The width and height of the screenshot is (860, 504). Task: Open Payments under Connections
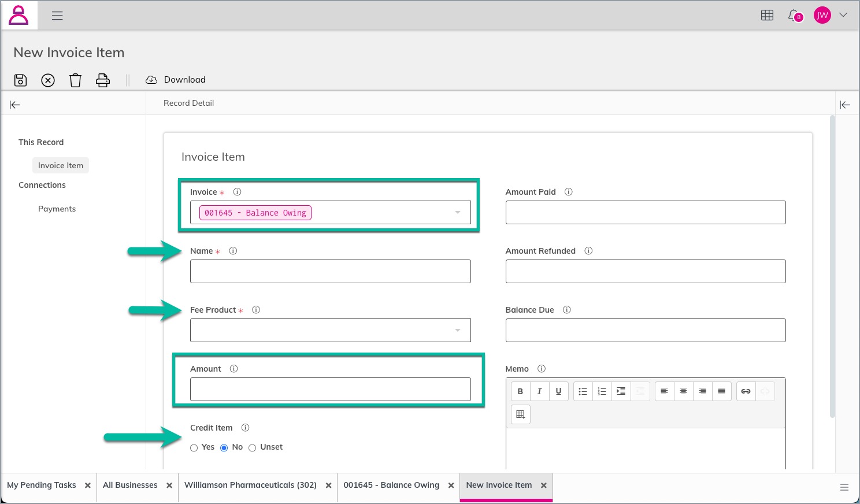(57, 209)
